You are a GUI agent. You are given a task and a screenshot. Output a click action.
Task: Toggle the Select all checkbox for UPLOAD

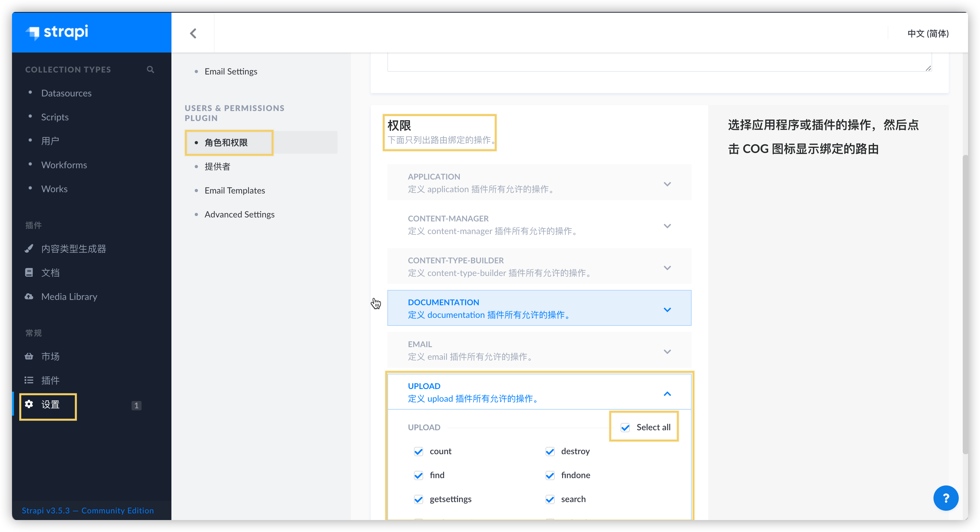pyautogui.click(x=625, y=427)
